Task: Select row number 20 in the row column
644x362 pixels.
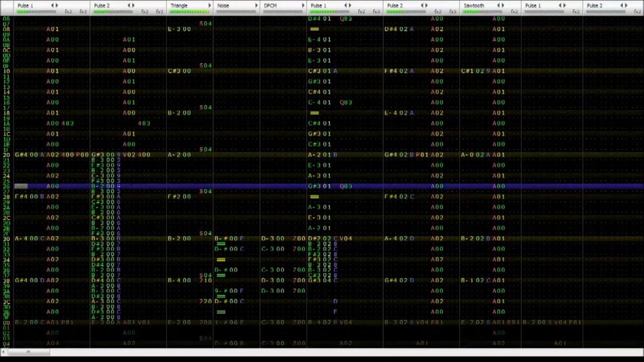Action: 7,155
